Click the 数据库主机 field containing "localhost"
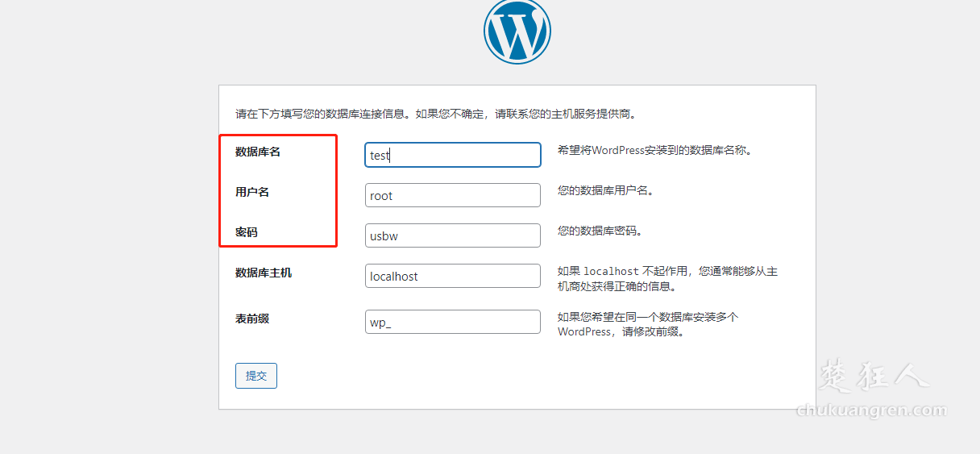 point(452,276)
